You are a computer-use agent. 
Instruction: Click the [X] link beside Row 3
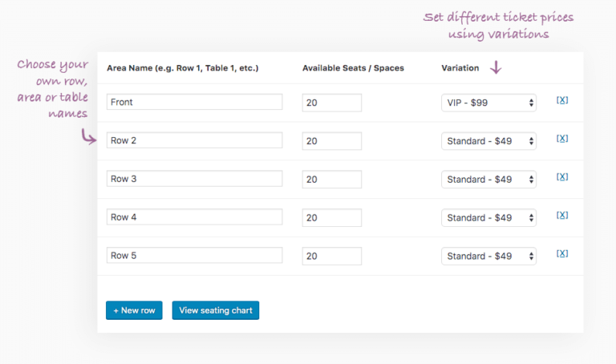click(x=562, y=177)
